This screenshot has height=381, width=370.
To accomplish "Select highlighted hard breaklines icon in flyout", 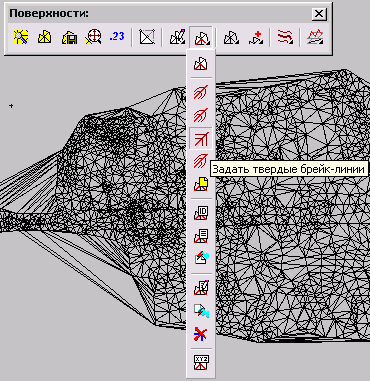I will point(201,138).
